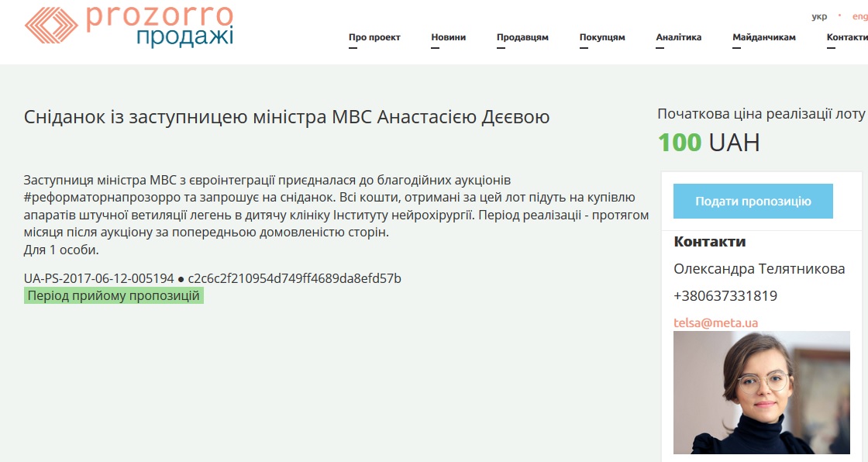Switch language to eng
This screenshot has height=462, width=868.
[x=859, y=16]
